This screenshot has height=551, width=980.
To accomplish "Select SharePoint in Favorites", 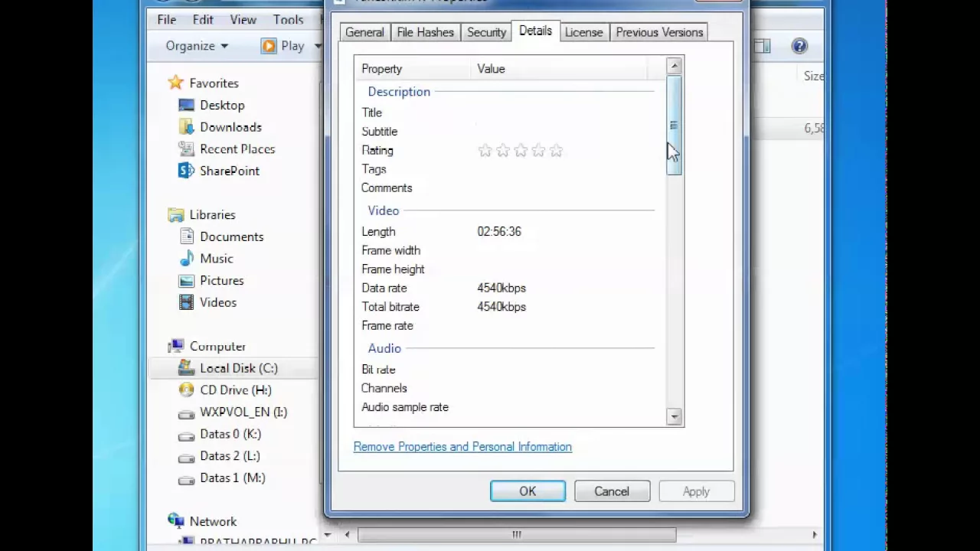I will pos(230,171).
